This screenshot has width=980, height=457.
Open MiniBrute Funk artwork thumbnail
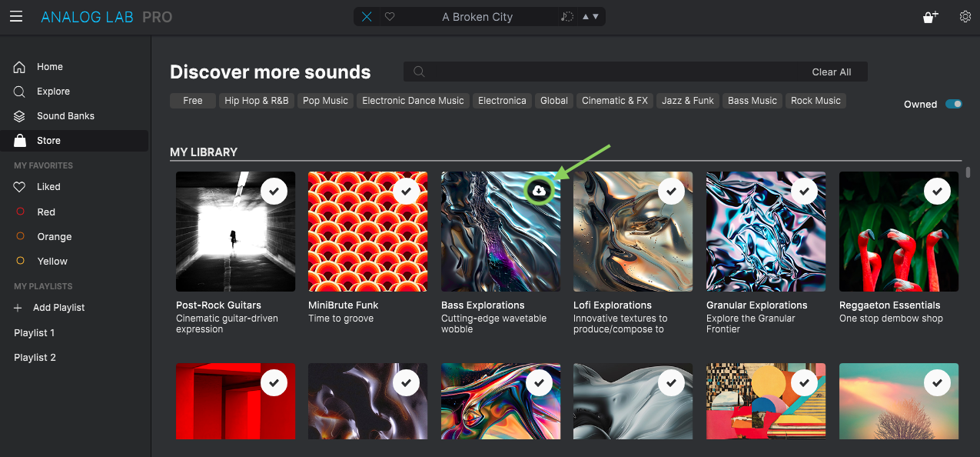[367, 232]
